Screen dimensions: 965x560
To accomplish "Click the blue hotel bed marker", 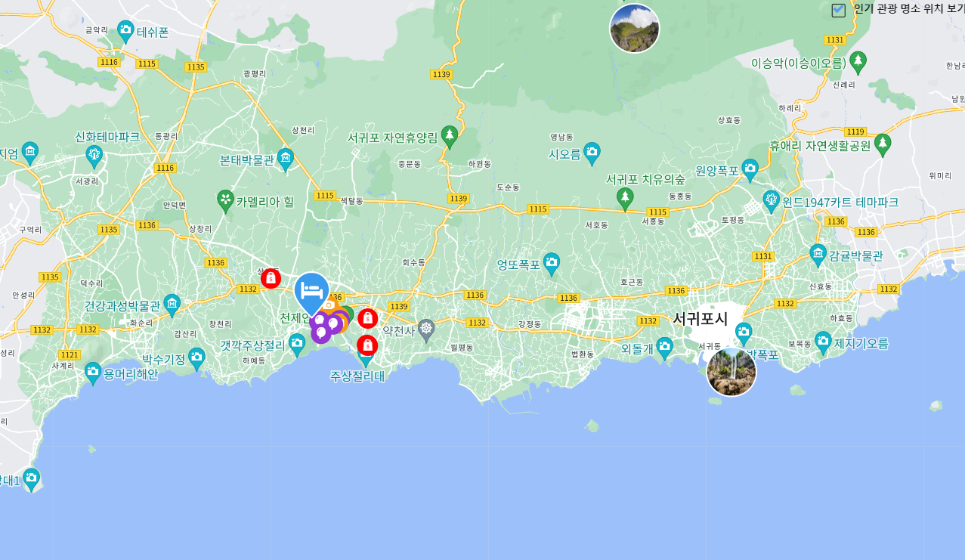I will coord(312,291).
